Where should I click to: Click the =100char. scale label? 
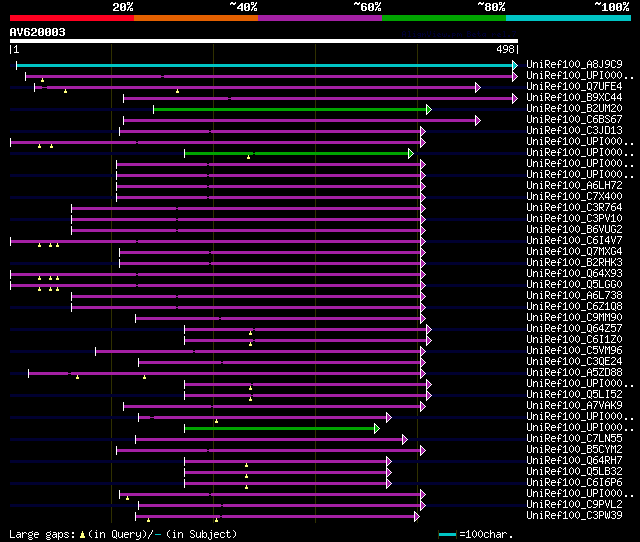pyautogui.click(x=486, y=535)
